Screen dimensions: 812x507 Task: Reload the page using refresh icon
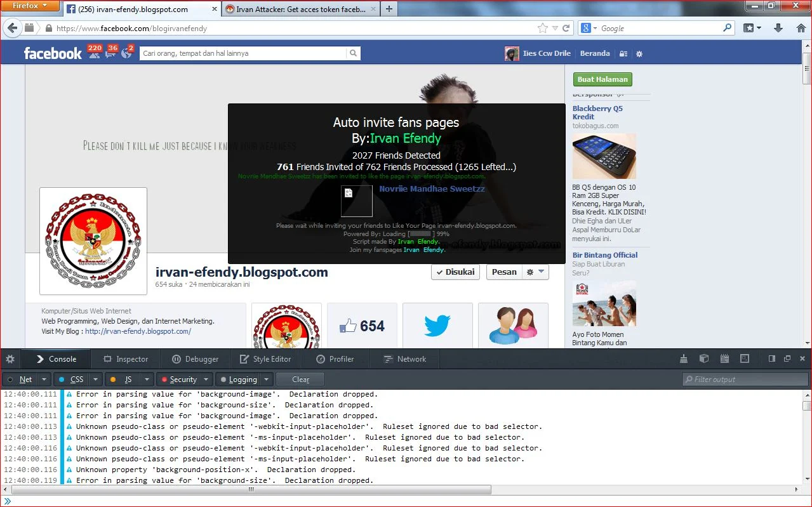(566, 28)
